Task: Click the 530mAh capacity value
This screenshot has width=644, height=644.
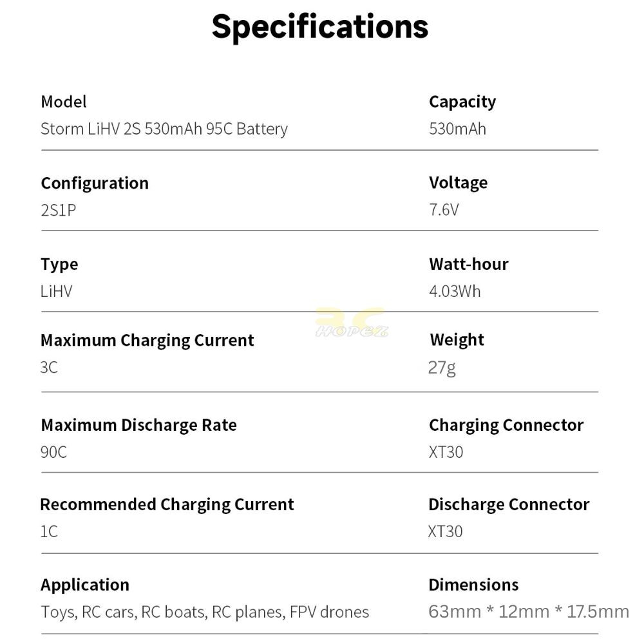Action: (x=457, y=129)
